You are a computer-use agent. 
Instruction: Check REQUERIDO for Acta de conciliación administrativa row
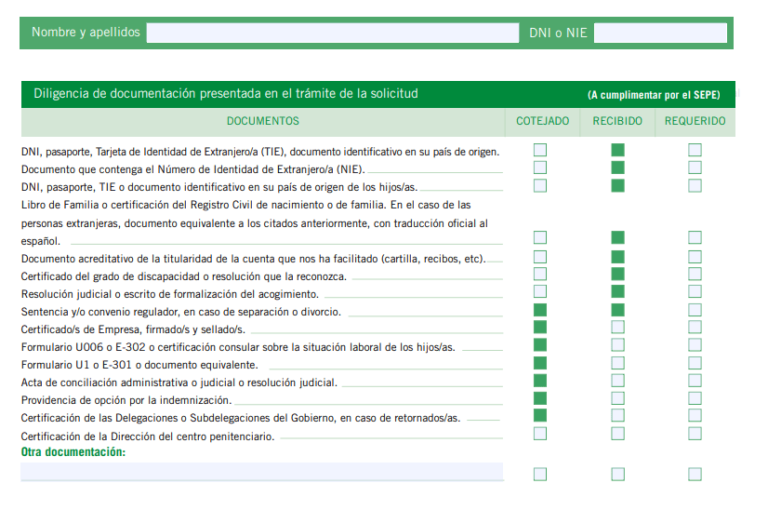tap(695, 381)
